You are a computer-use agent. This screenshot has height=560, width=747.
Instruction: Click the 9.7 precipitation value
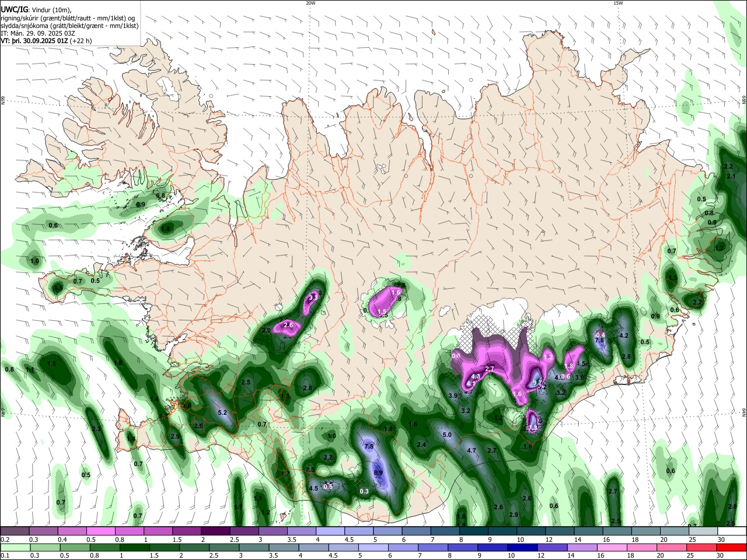coord(538,383)
